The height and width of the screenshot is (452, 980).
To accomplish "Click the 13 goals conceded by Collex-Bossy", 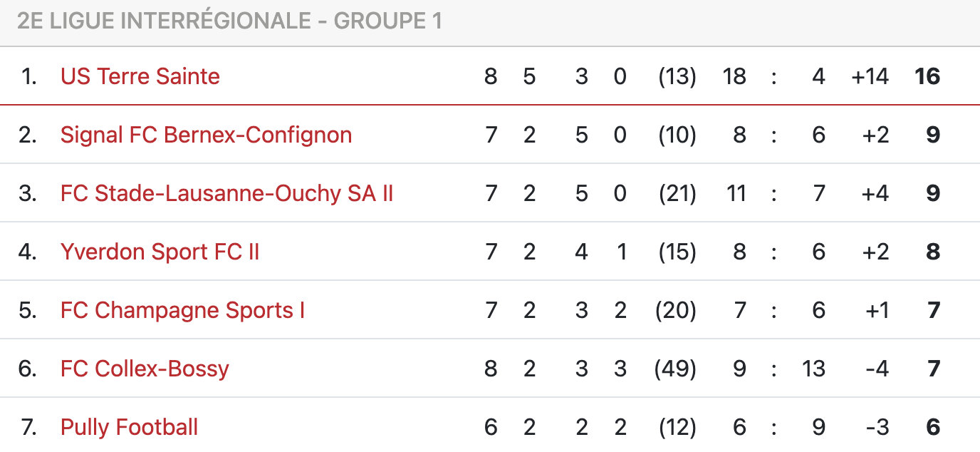I will pyautogui.click(x=813, y=369).
